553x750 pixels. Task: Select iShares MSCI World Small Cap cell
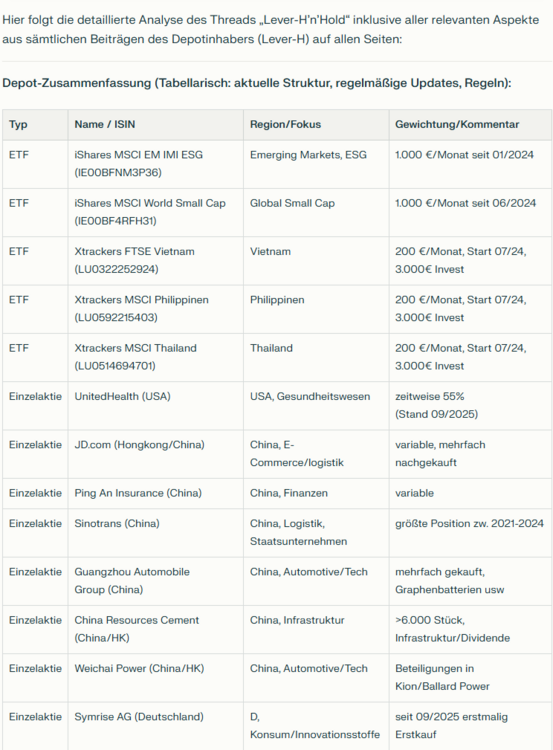point(155,212)
